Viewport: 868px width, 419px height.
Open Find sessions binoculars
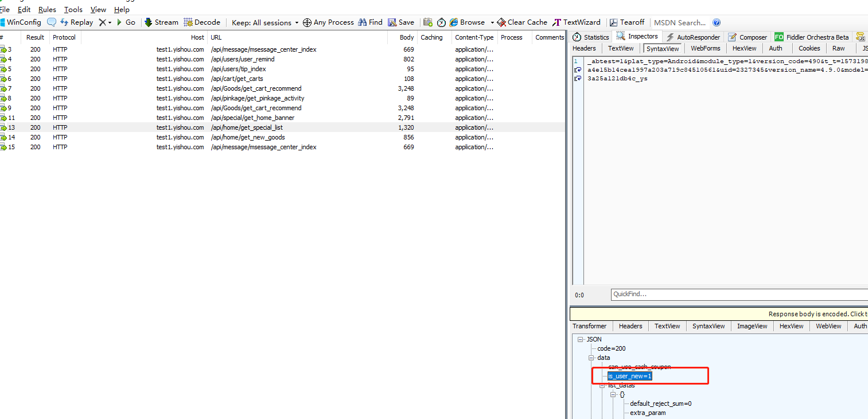pos(370,22)
